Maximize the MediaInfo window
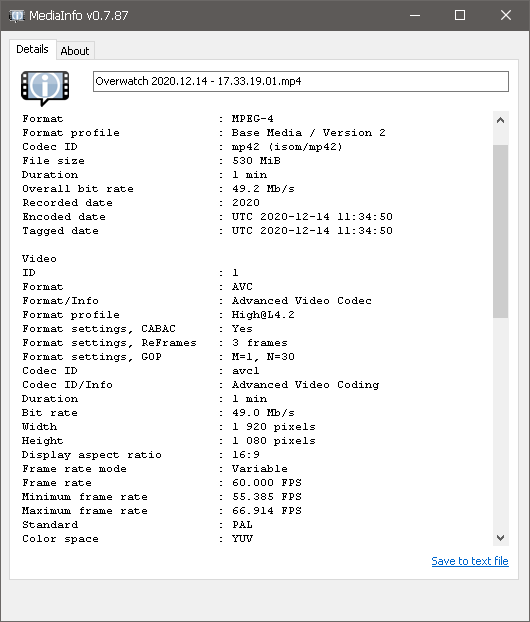This screenshot has width=530, height=622. click(460, 15)
